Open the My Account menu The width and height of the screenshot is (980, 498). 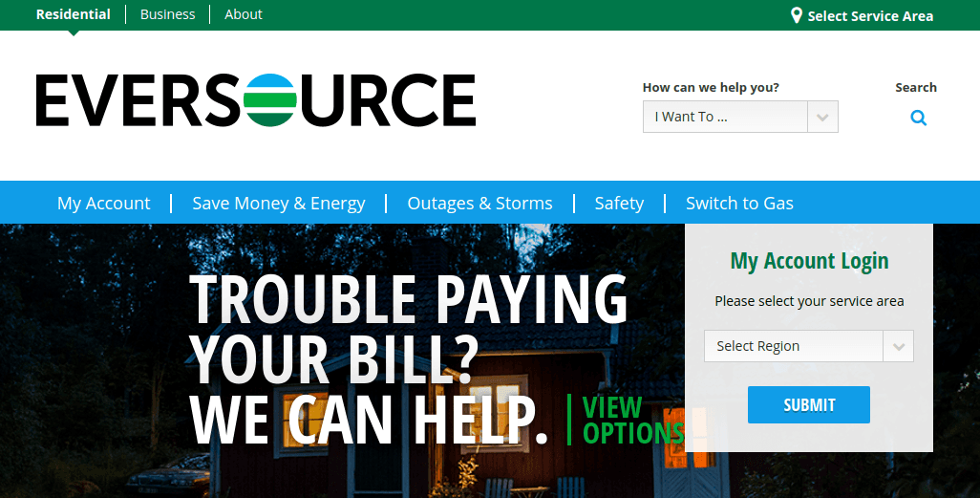coord(104,204)
